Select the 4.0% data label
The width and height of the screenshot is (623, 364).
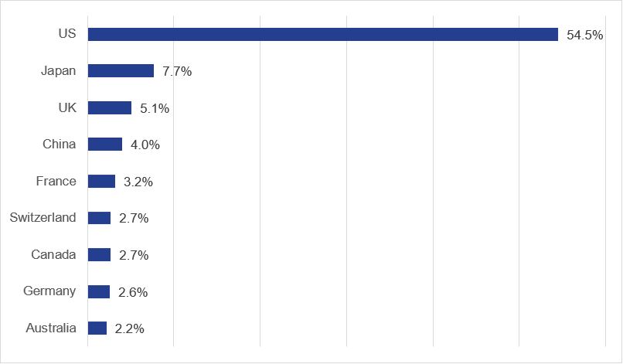pos(145,145)
